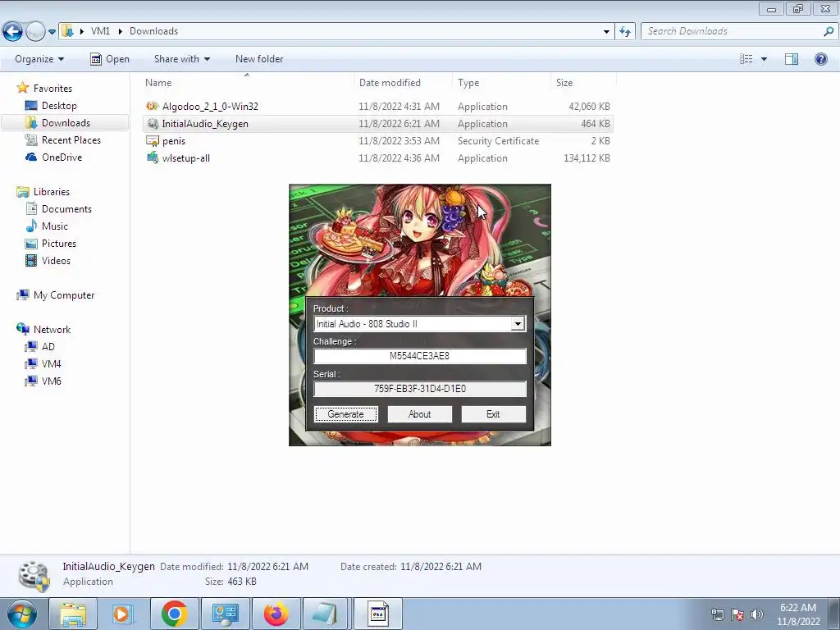Expand the address bar history dropdown
The image size is (840, 630).
coord(606,32)
